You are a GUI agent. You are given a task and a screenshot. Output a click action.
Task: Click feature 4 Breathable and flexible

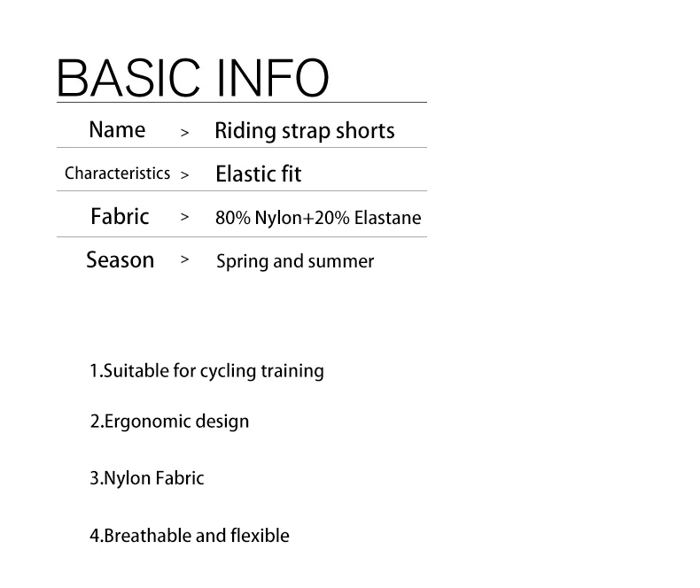pos(190,536)
